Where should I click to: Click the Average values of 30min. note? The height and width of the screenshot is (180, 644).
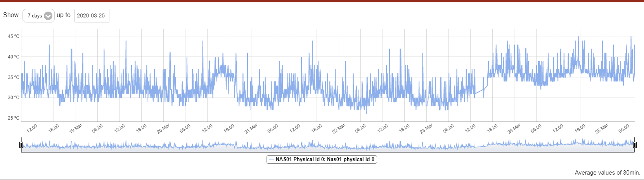coord(608,173)
